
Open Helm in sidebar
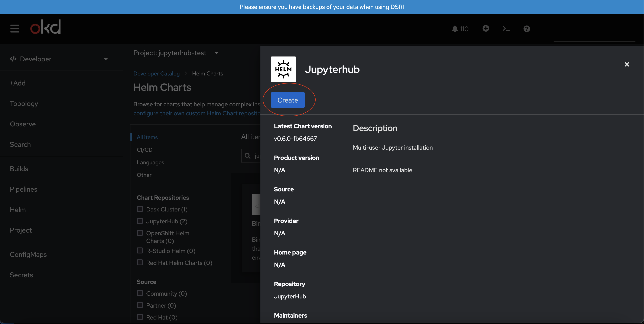tap(18, 210)
